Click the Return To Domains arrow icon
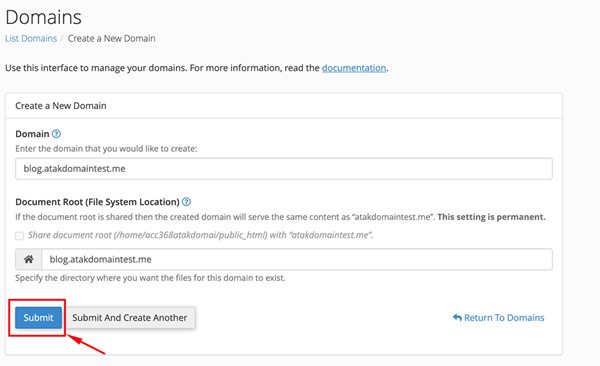600x366 pixels. pyautogui.click(x=457, y=317)
